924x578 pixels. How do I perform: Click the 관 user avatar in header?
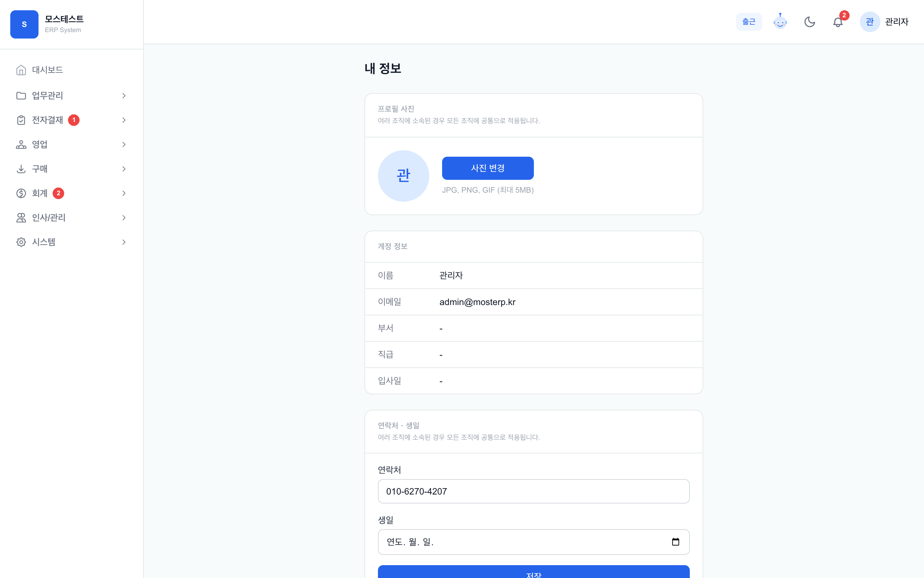tap(869, 22)
